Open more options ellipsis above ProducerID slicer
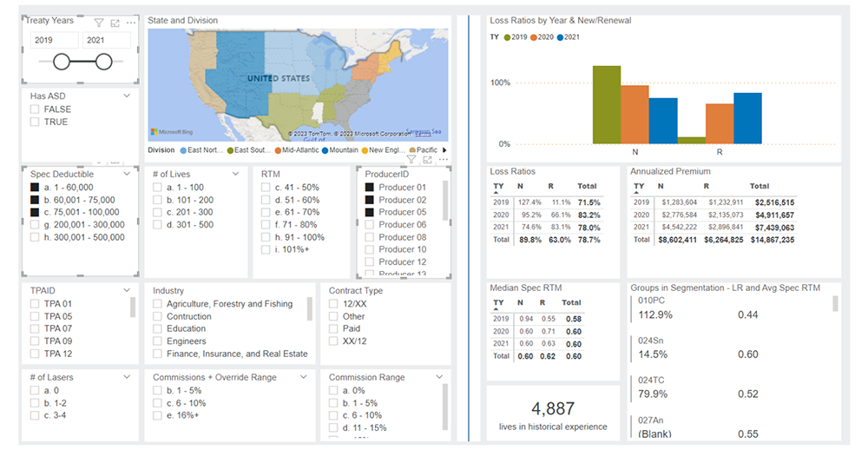This screenshot has height=450, width=868. point(444,160)
